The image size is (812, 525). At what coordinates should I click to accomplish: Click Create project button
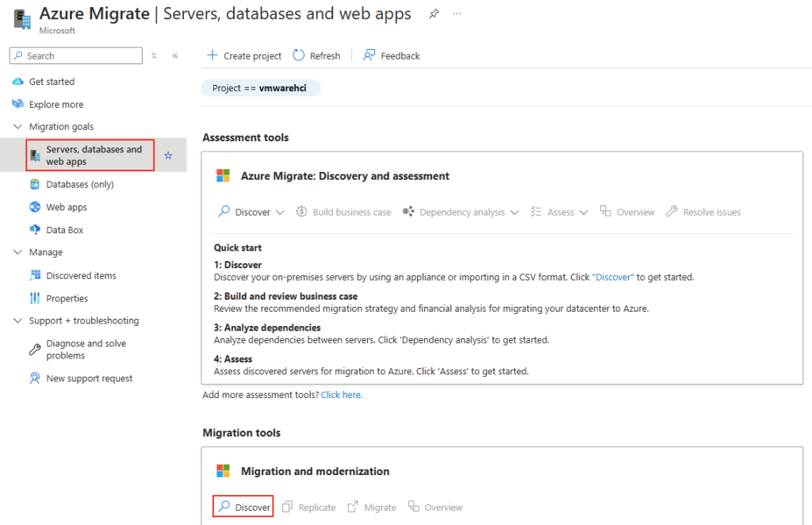244,56
